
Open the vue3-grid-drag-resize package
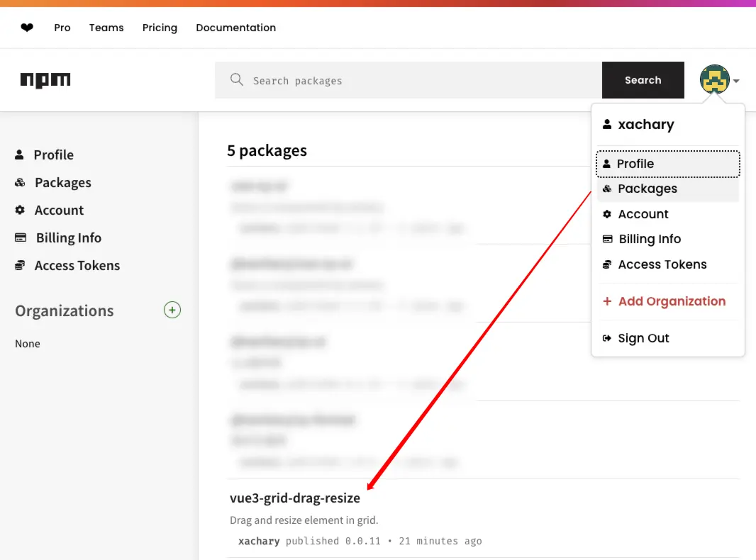click(294, 498)
